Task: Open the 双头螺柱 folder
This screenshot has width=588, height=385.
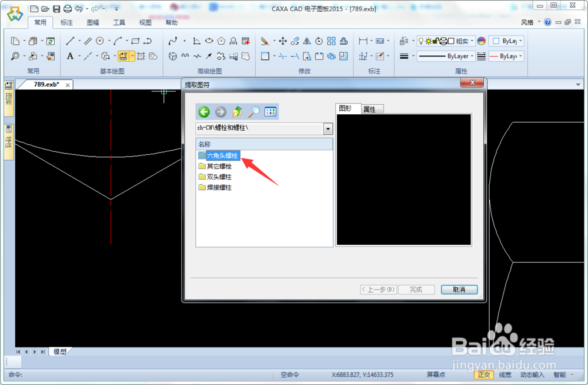Action: pyautogui.click(x=215, y=177)
